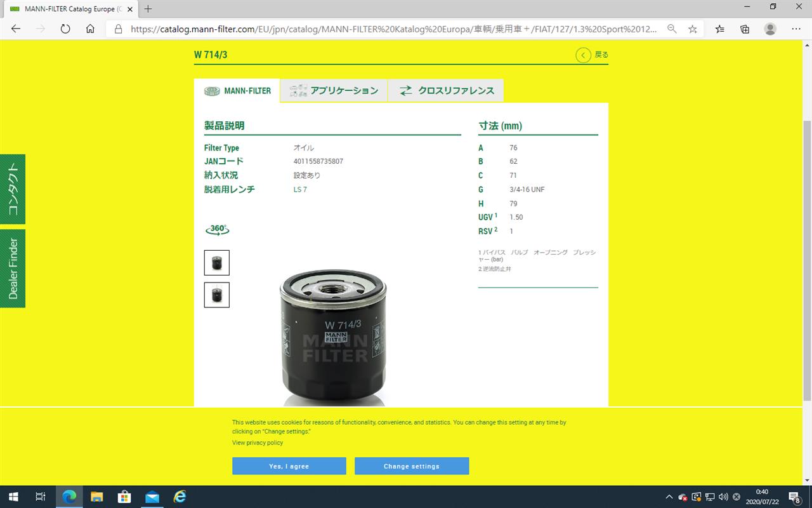This screenshot has height=508, width=812.
Task: Select the MANN-FILTER tab
Action: pos(237,91)
